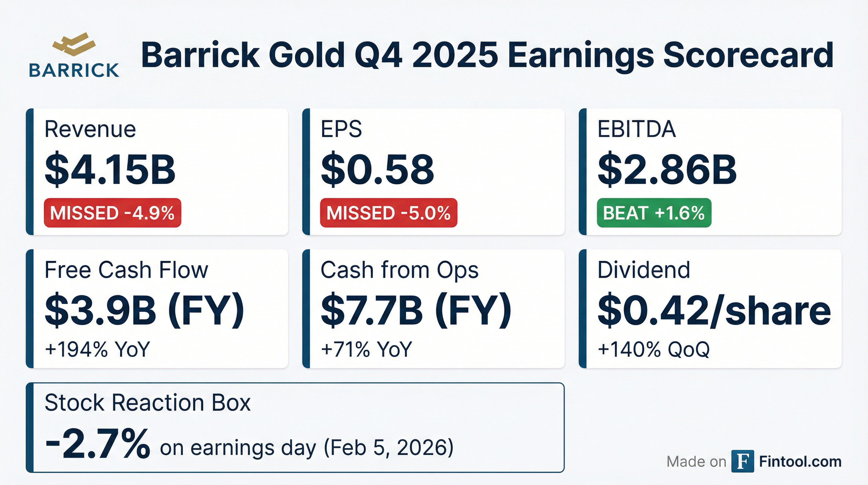Screen dimensions: 868x485
Task: Select the $0.58 EPS value
Action: click(378, 170)
